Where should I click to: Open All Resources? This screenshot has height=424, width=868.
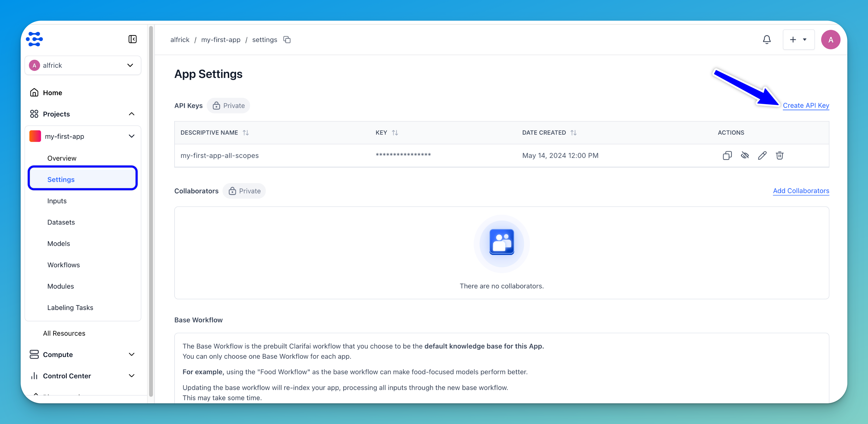[x=64, y=333]
